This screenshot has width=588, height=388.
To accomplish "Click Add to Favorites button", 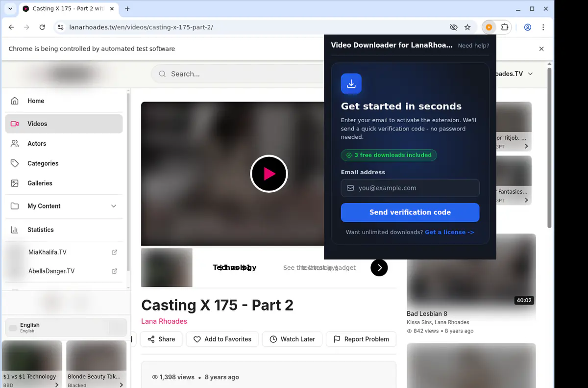I will (222, 339).
